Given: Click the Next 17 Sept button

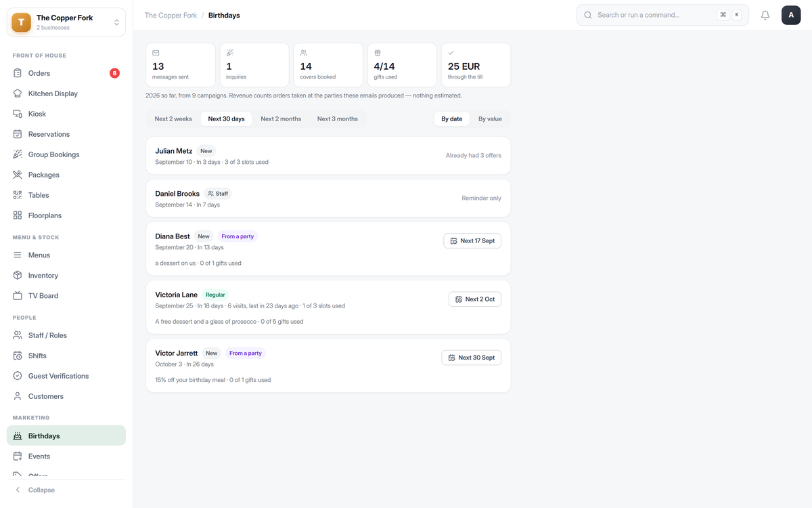Looking at the screenshot, I should click(472, 241).
